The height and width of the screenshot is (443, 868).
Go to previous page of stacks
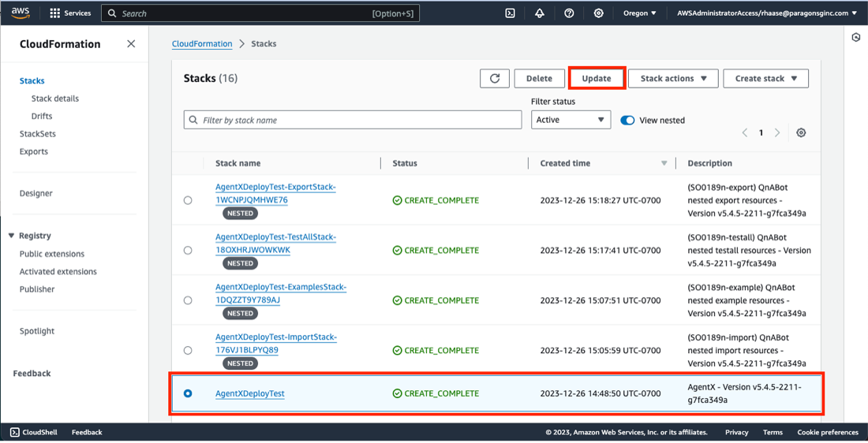point(745,132)
